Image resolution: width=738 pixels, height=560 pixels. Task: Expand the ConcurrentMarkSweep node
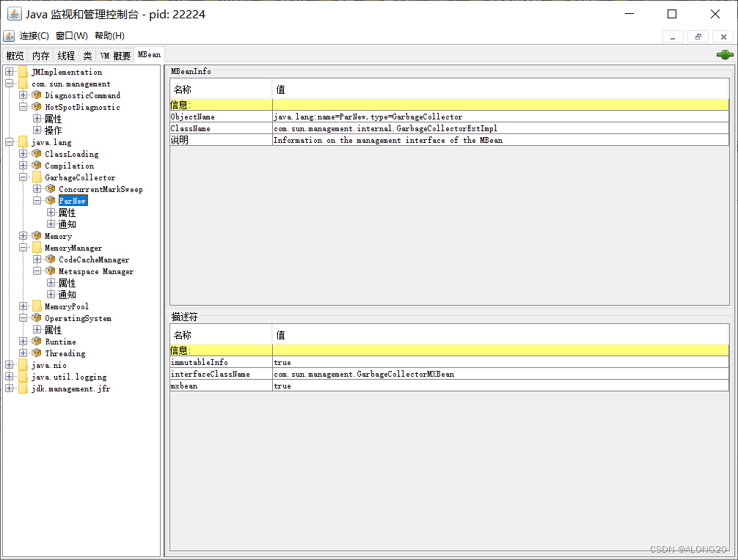pos(37,189)
